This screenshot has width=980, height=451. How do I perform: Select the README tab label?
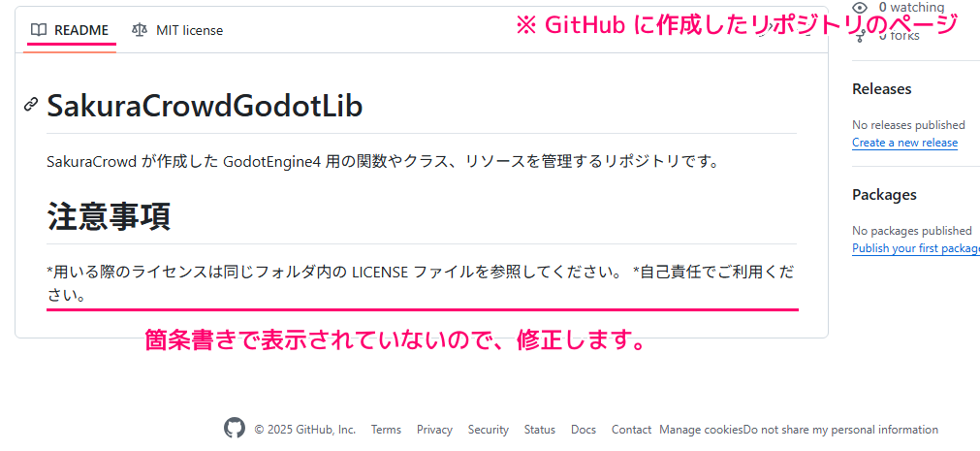pos(81,30)
